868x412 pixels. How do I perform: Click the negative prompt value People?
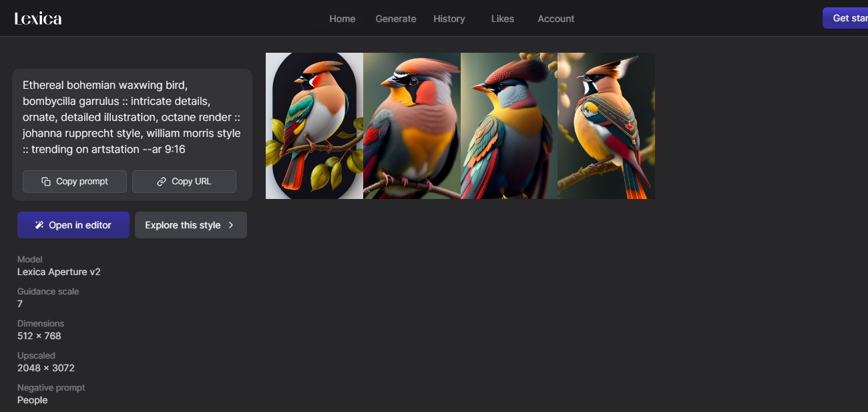pos(32,400)
